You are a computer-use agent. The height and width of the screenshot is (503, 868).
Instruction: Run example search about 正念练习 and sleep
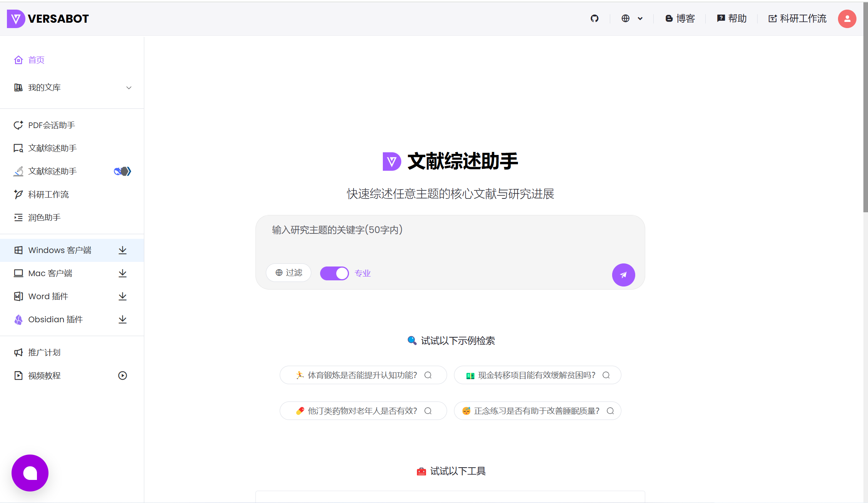(537, 410)
